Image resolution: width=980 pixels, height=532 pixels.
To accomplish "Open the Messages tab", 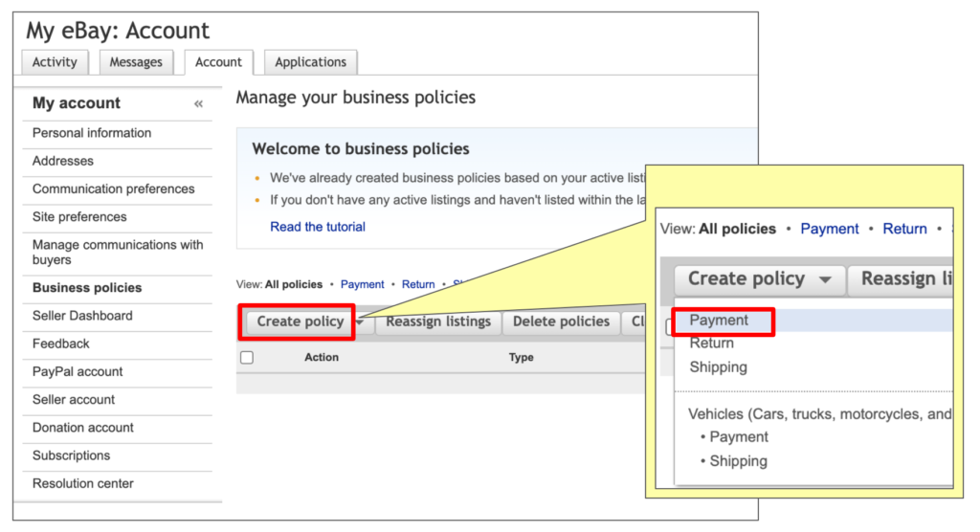I will pos(136,62).
